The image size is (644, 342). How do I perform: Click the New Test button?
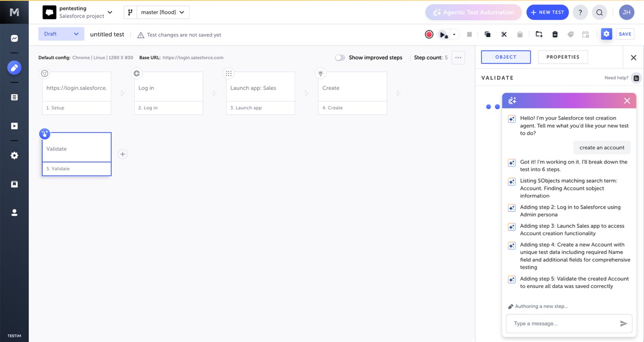547,12
